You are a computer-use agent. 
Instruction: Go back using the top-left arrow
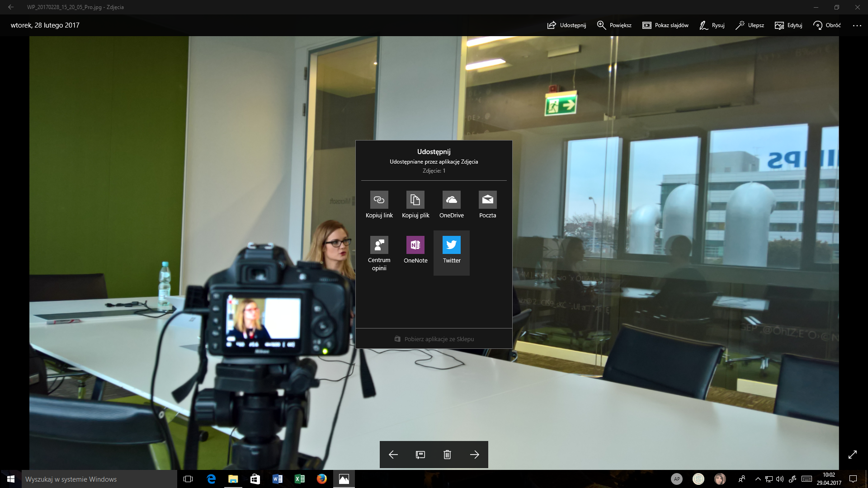[11, 7]
